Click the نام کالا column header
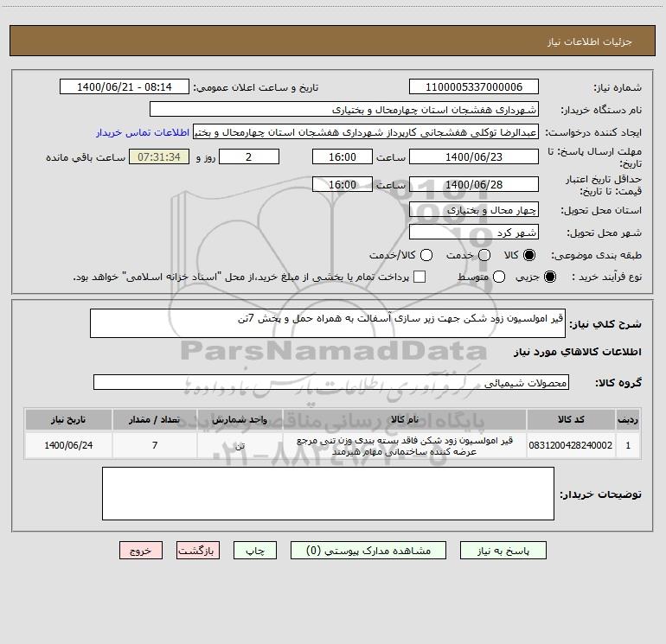The height and width of the screenshot is (644, 666). pos(405,419)
